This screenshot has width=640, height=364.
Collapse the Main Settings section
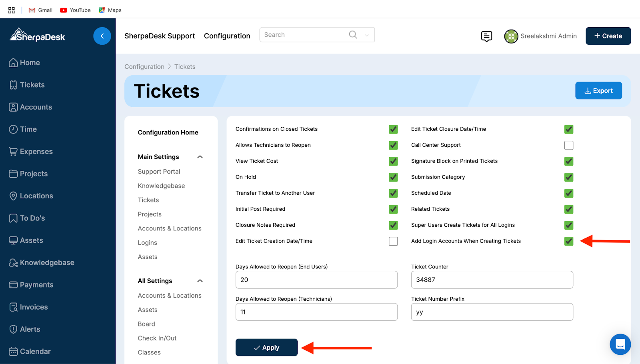[x=200, y=157]
